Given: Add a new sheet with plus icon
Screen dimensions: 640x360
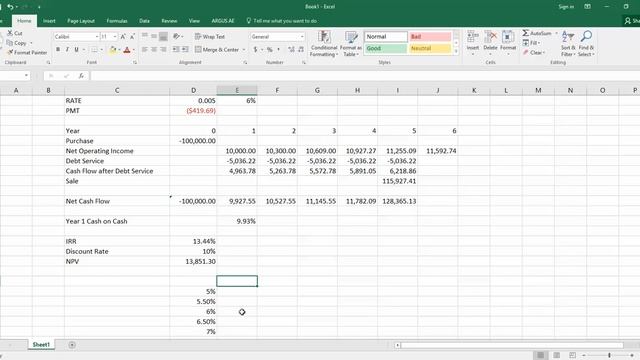Looking at the screenshot, I should click(72, 345).
